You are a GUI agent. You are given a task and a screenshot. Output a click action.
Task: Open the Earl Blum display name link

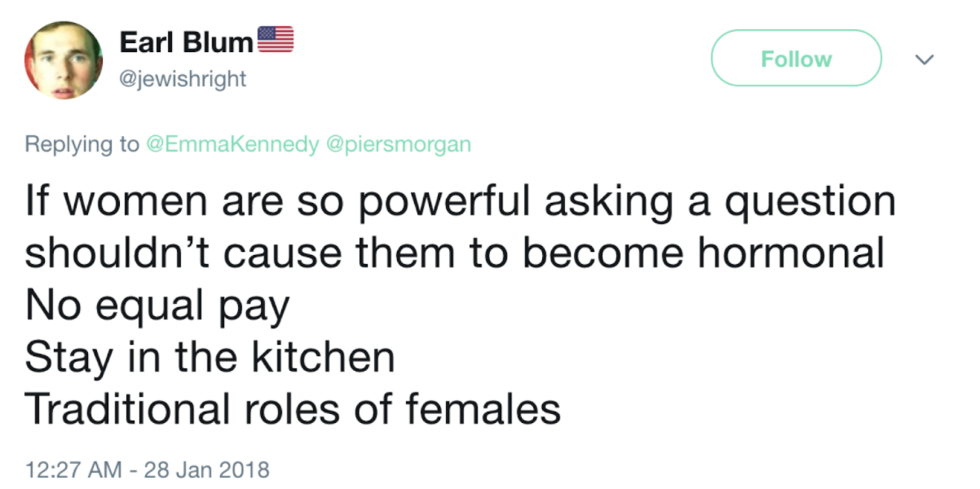pos(187,43)
